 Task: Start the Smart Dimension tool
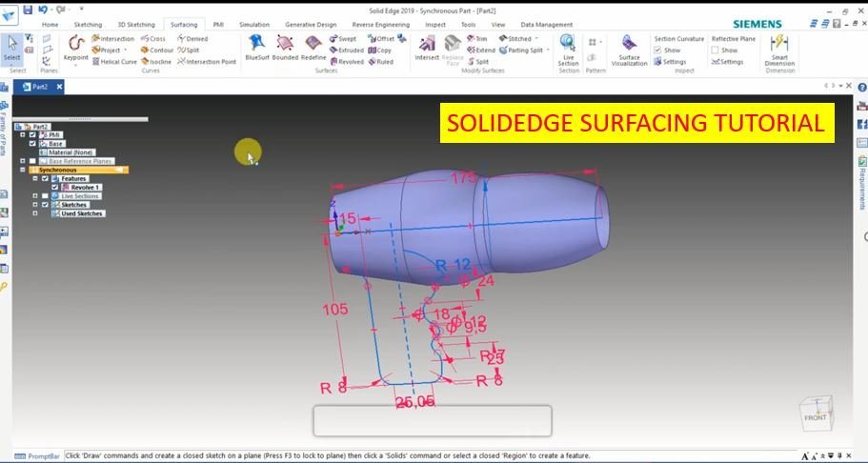tap(778, 49)
